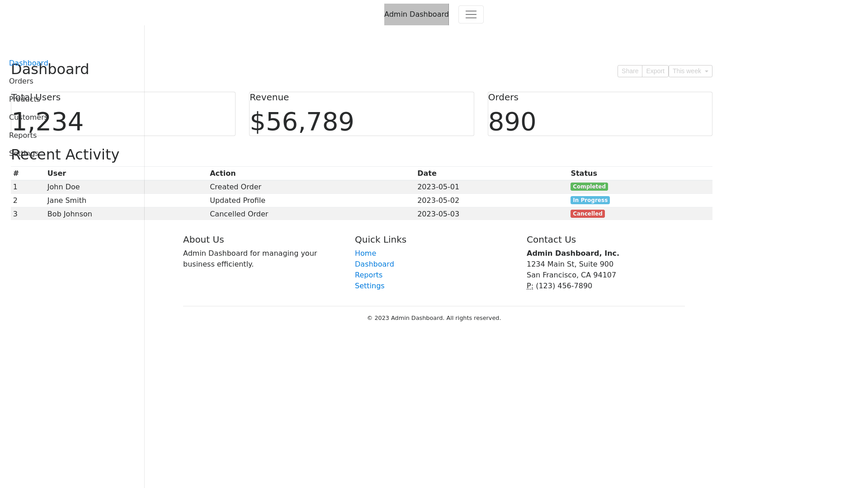The image size is (868, 488).
Task: Open the Dashboard quick link in footer
Action: tap(374, 264)
